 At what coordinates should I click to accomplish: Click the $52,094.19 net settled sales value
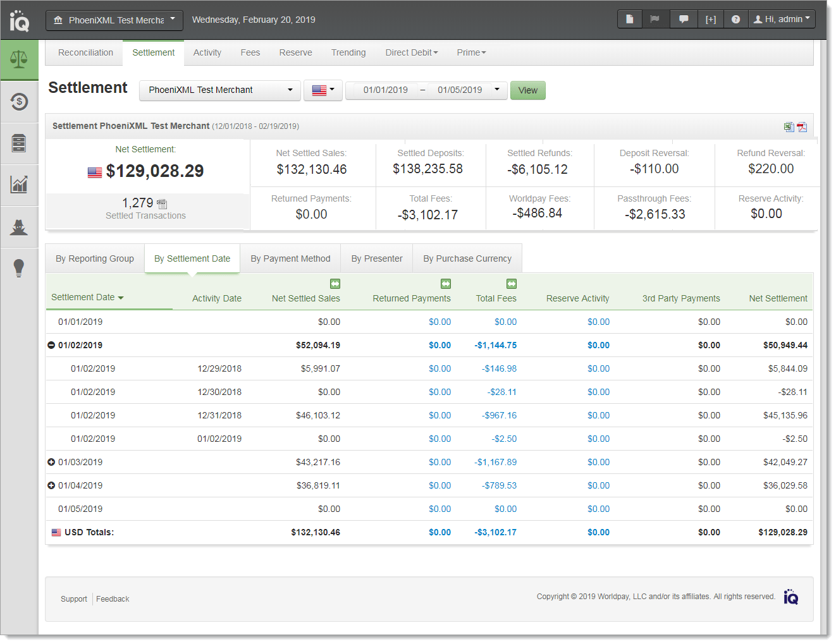pos(318,345)
